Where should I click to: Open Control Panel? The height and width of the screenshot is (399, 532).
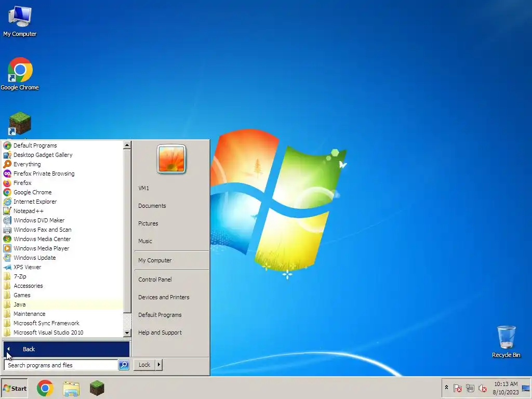click(171, 280)
